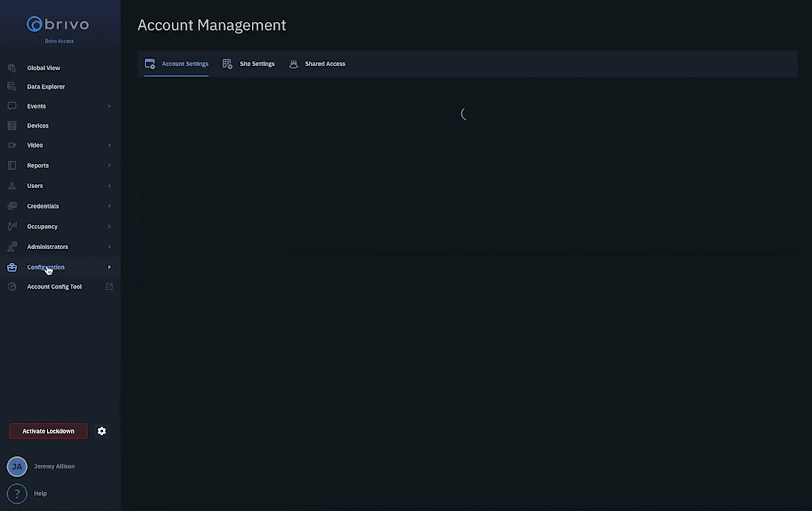Click the Account Settings tab icon
812x511 pixels.
[150, 64]
